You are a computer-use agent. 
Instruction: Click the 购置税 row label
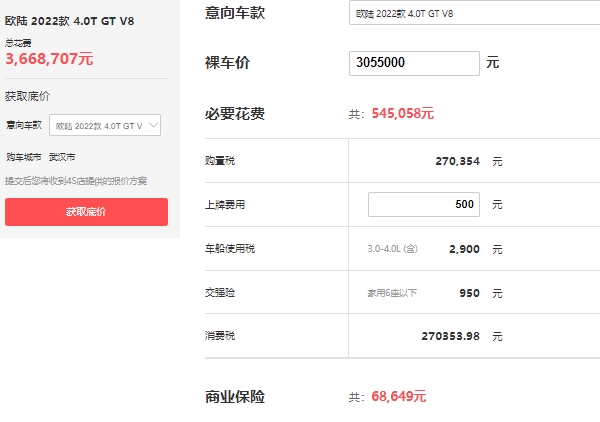pyautogui.click(x=219, y=161)
